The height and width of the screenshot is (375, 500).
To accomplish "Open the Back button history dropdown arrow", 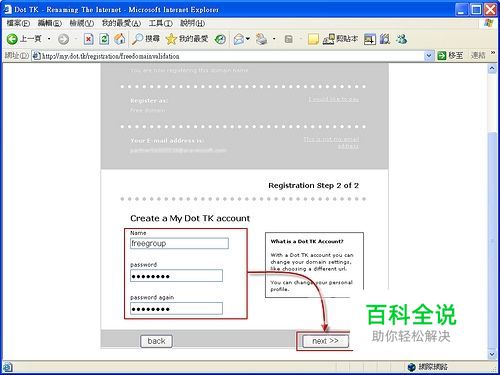I will (49, 39).
